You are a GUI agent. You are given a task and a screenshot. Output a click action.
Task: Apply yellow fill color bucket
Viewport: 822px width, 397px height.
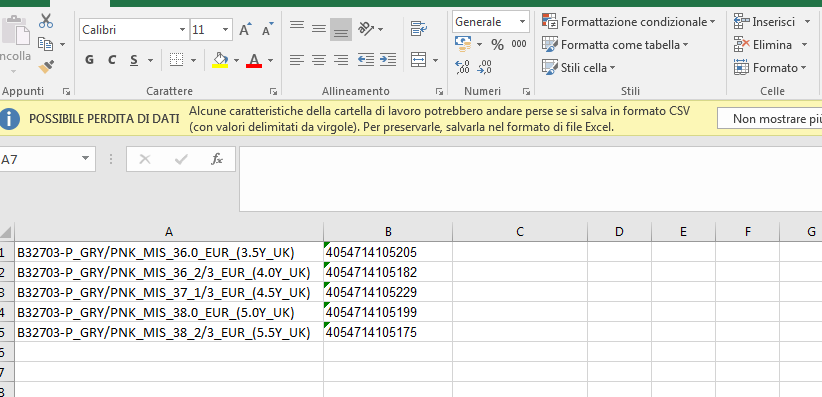(220, 60)
